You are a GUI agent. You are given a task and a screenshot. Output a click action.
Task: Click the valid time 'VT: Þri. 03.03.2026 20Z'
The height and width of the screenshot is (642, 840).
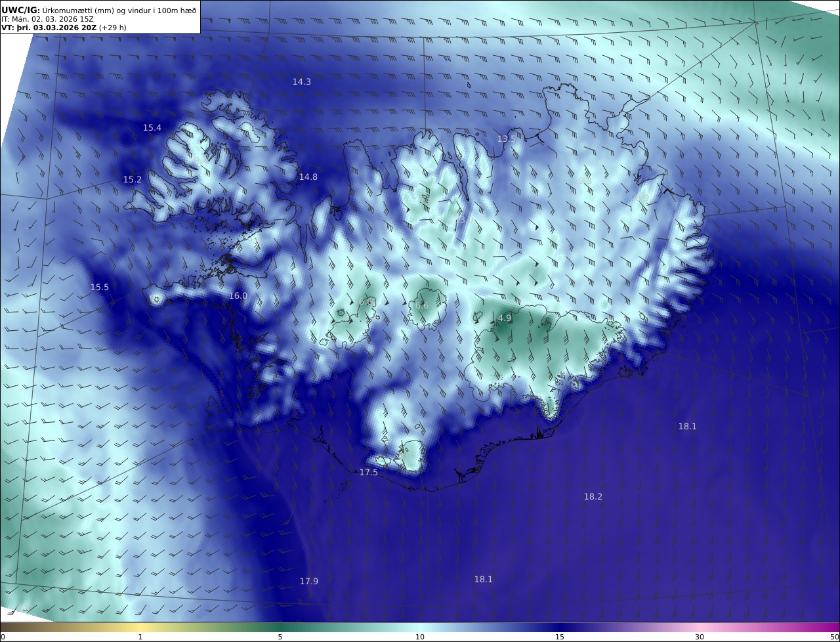pyautogui.click(x=49, y=28)
